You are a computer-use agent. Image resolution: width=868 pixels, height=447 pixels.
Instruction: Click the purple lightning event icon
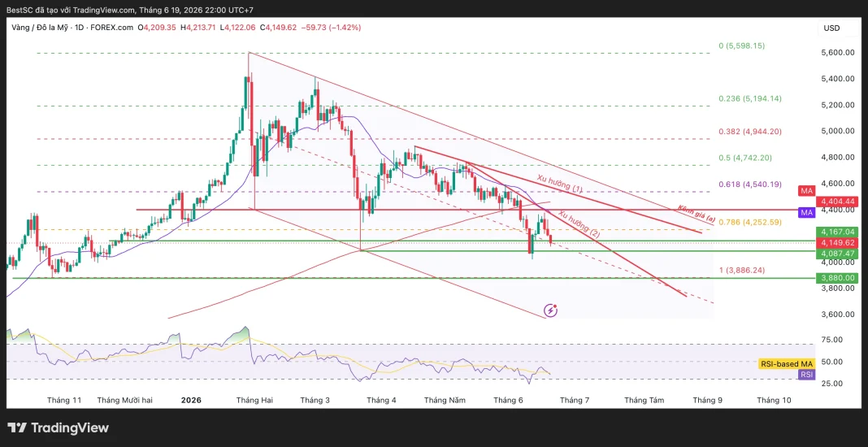click(x=550, y=310)
